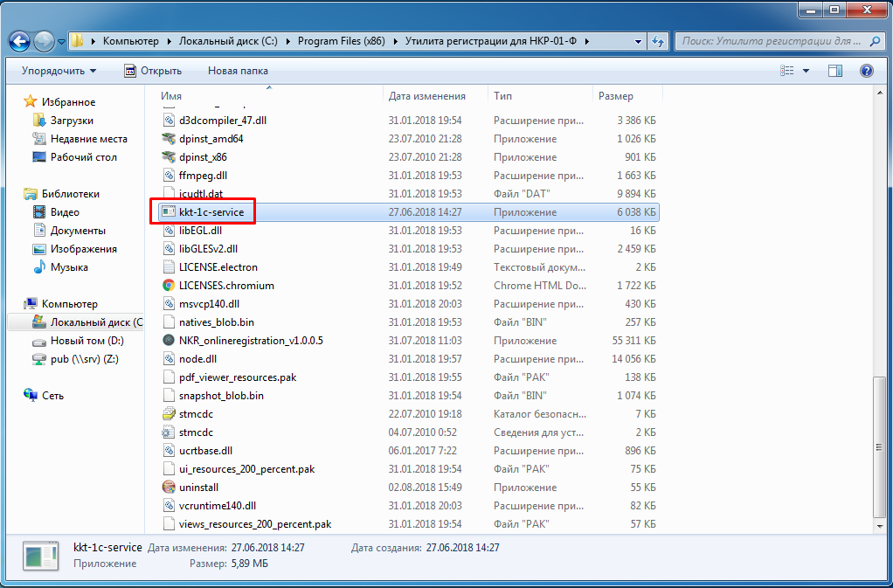Click the Help question mark icon
893x588 pixels.
pos(866,71)
